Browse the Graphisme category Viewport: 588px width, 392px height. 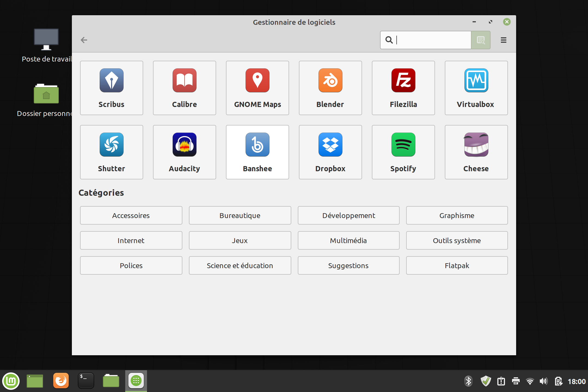click(457, 215)
